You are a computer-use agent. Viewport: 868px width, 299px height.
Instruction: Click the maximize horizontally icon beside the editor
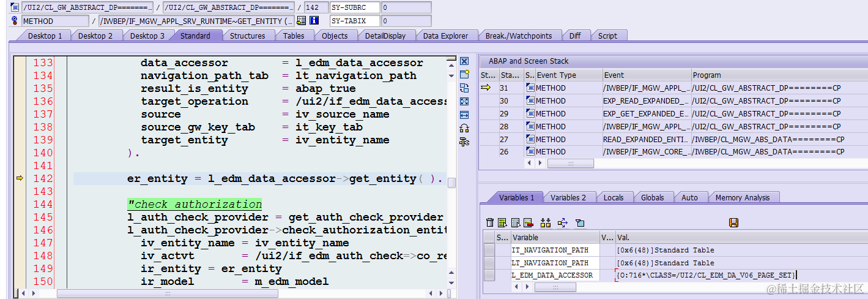coord(464,115)
